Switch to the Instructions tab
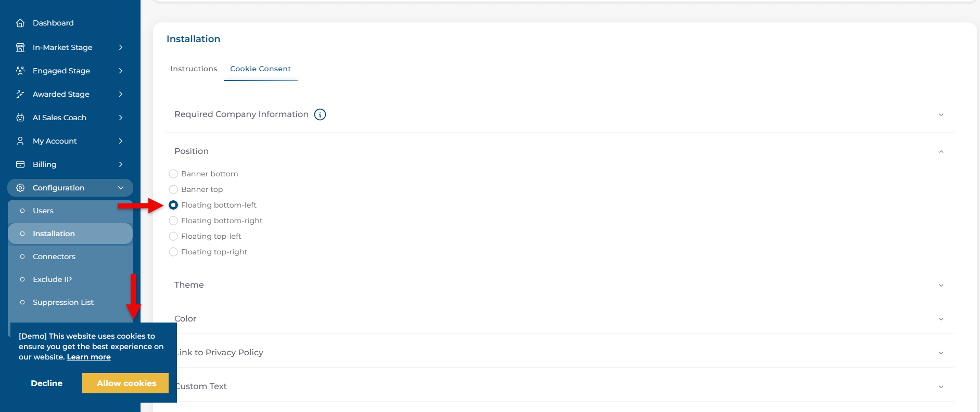980x412 pixels. click(x=194, y=69)
